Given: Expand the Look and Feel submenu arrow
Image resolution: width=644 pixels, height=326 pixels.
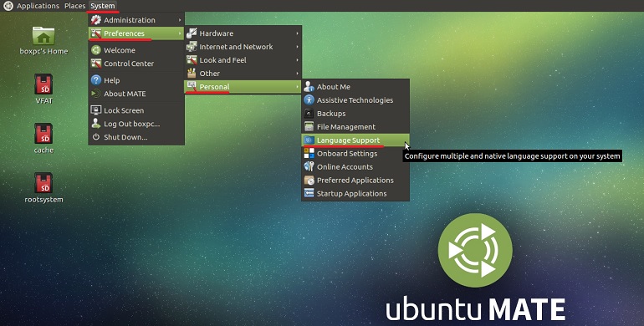Looking at the screenshot, I should point(298,60).
